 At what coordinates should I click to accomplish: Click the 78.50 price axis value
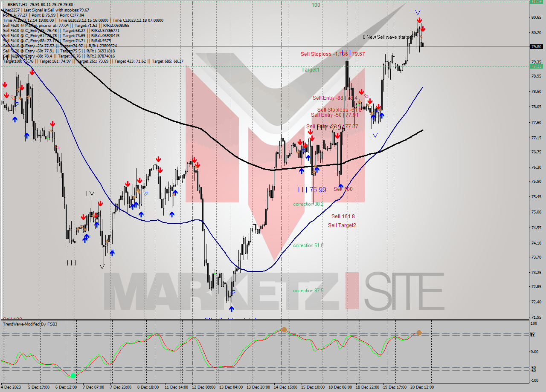(x=537, y=92)
